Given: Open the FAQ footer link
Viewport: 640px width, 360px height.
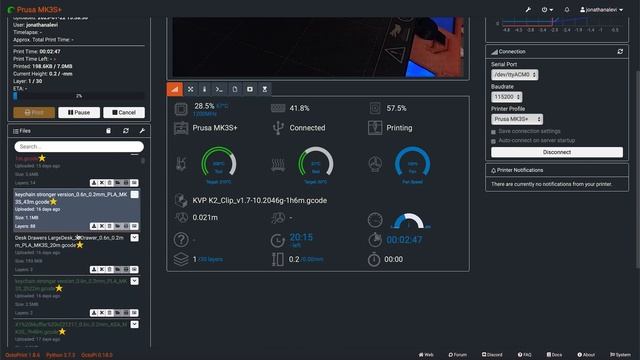Looking at the screenshot, I should (x=524, y=355).
